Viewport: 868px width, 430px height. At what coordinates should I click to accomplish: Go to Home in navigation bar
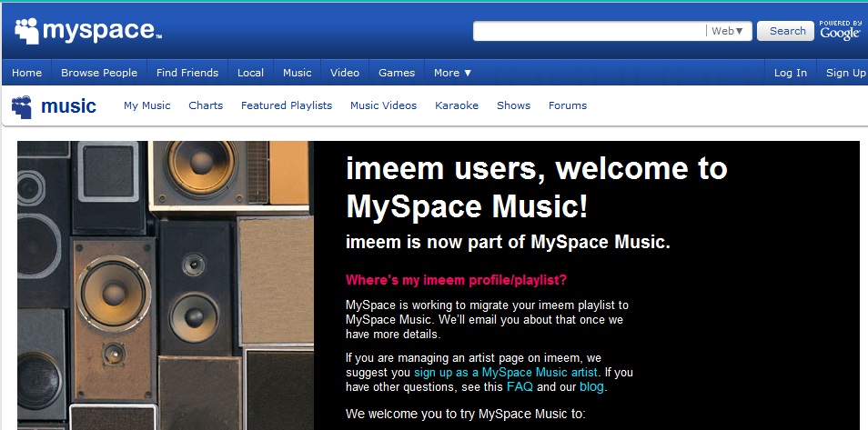[26, 73]
